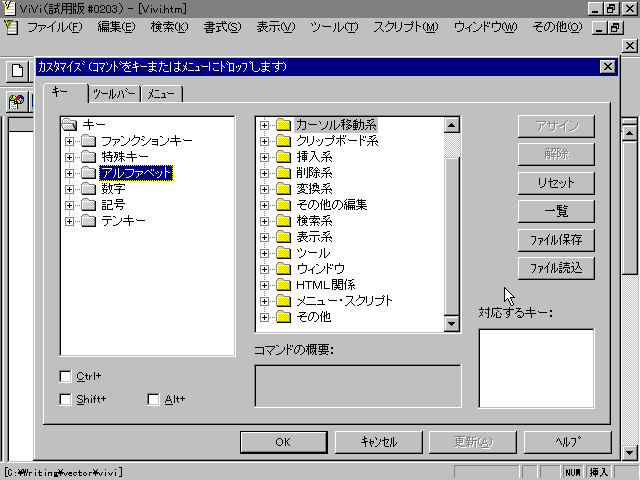Open help with the ヘルプ button
This screenshot has width=640, height=480.
click(x=567, y=442)
